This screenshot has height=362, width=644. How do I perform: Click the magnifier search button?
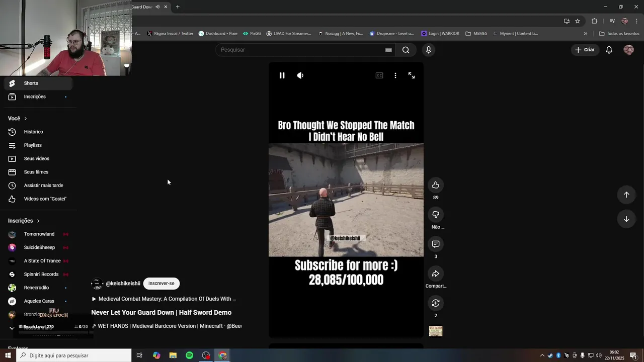pyautogui.click(x=406, y=50)
